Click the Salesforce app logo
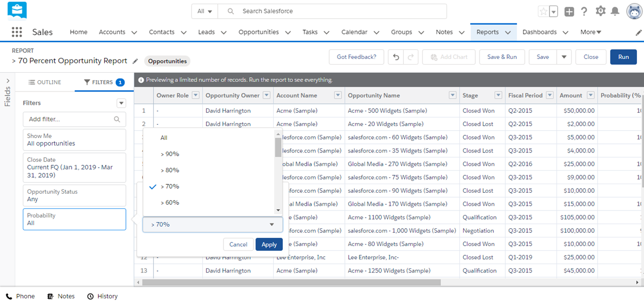Image resolution: width=644 pixels, height=302 pixels. (17, 11)
